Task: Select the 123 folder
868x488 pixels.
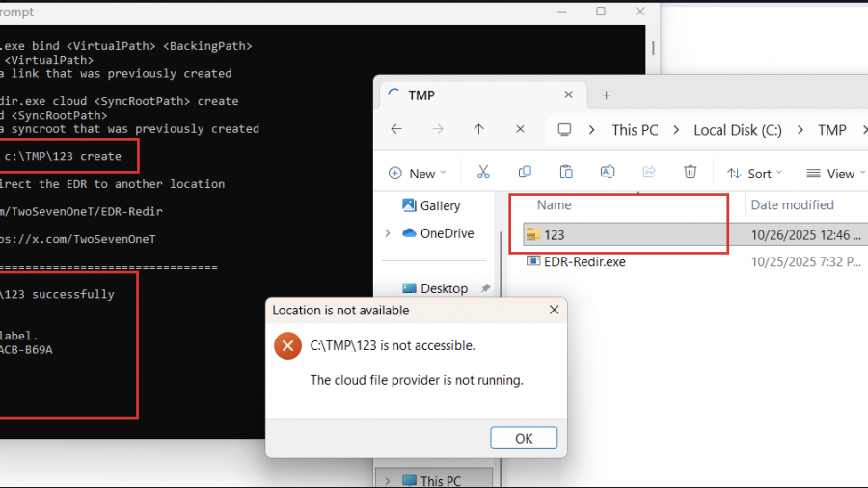Action: pos(555,234)
